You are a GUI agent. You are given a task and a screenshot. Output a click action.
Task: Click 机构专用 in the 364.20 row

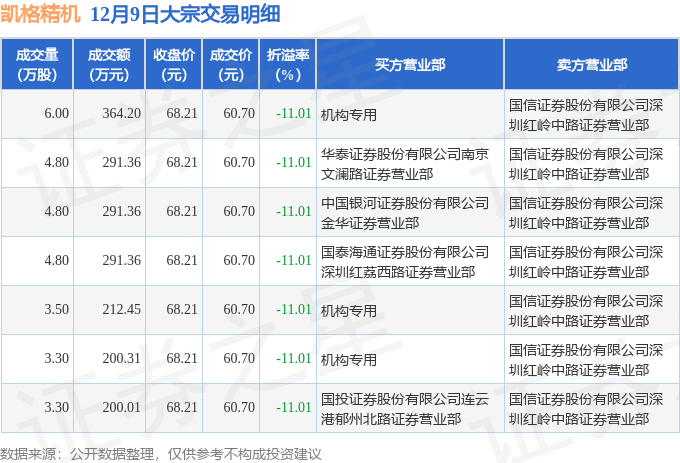point(349,115)
